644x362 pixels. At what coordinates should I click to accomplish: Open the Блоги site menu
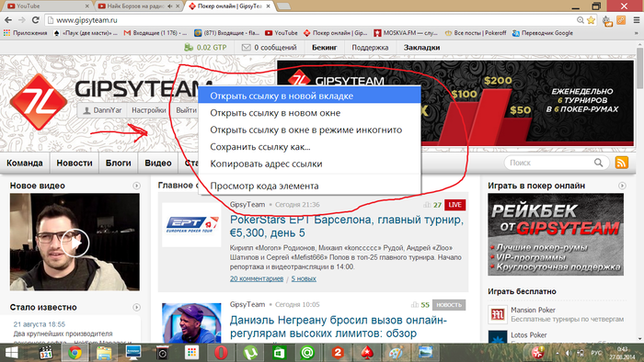[119, 163]
